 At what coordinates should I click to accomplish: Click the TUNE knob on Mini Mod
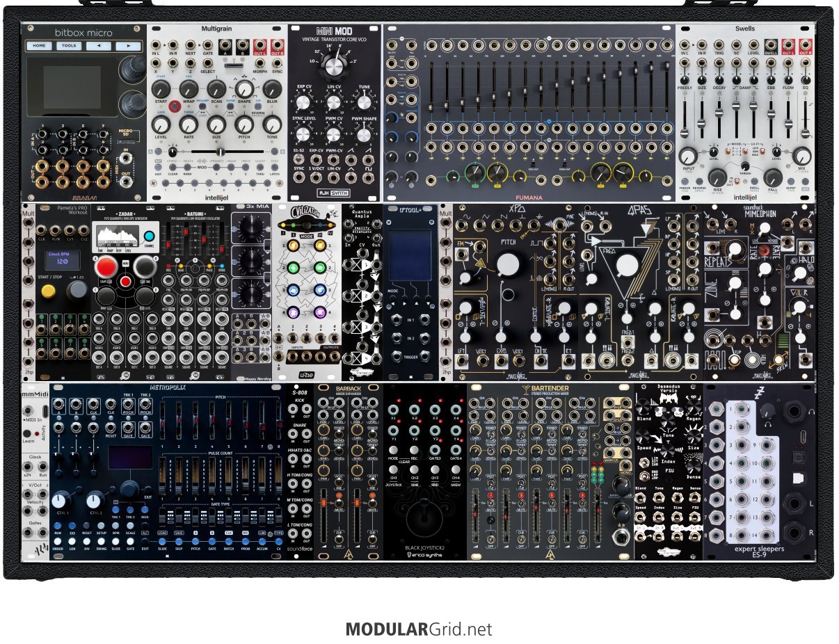click(x=364, y=102)
